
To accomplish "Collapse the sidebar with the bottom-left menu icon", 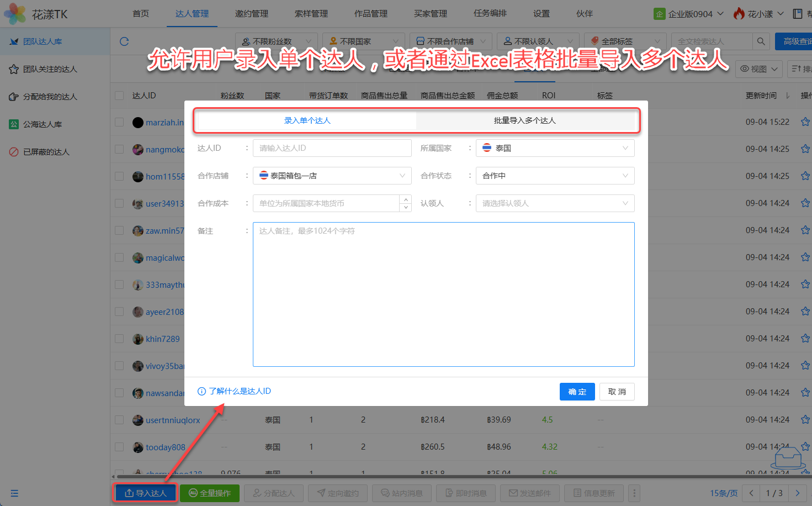I will 14,493.
